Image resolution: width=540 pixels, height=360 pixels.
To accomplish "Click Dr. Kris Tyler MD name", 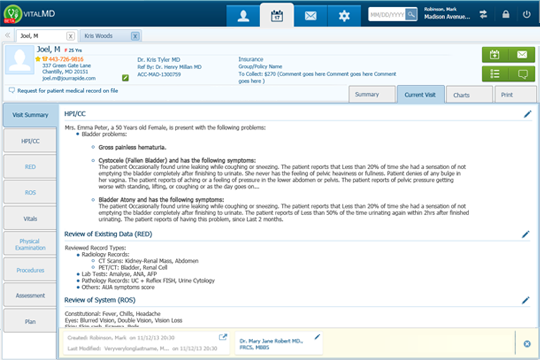I will (x=159, y=60).
